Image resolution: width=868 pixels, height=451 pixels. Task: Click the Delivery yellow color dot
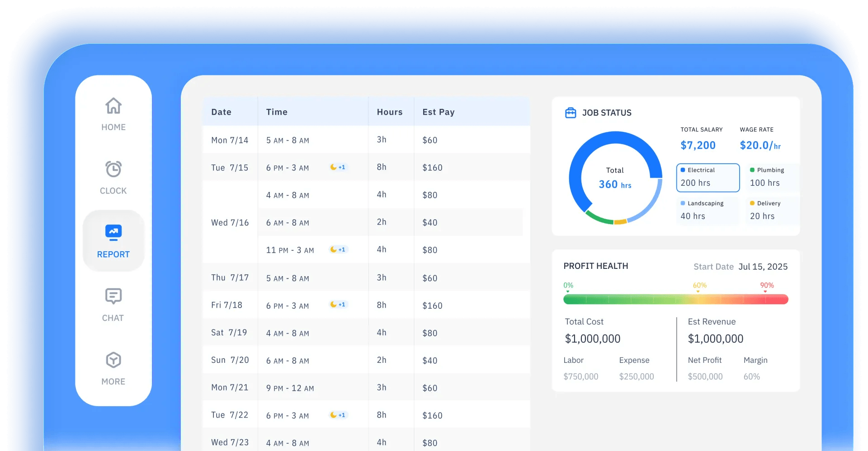(x=752, y=203)
